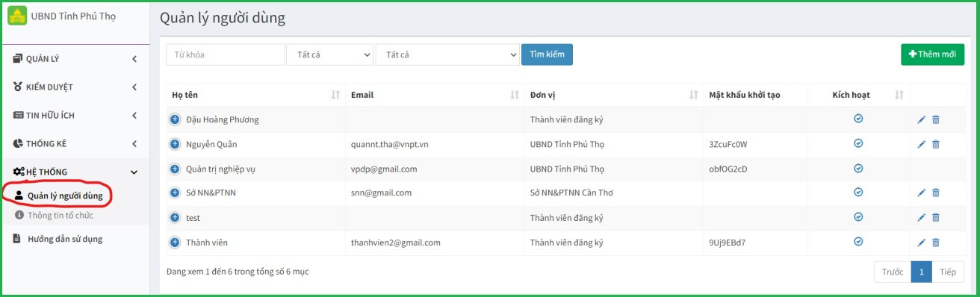Delete user Thành viên with trash icon
This screenshot has height=297, width=980.
click(936, 243)
